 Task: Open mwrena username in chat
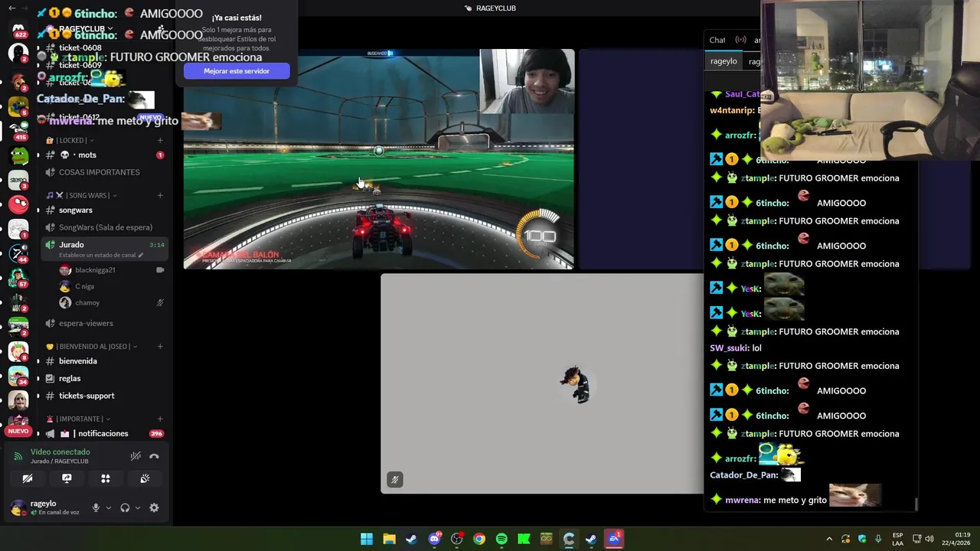[743, 500]
